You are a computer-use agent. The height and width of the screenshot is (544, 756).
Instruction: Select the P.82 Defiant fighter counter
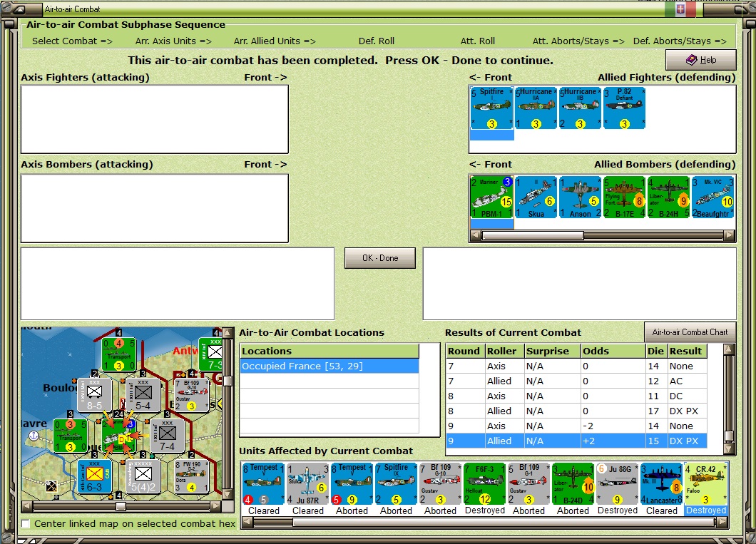(624, 108)
